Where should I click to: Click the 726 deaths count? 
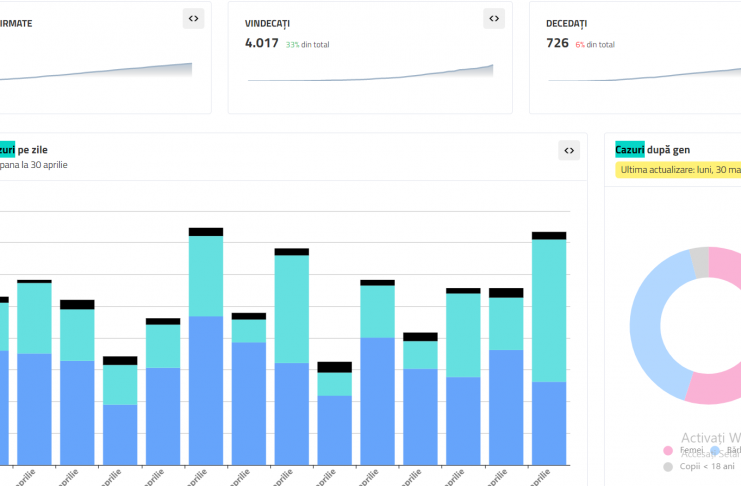(x=557, y=43)
